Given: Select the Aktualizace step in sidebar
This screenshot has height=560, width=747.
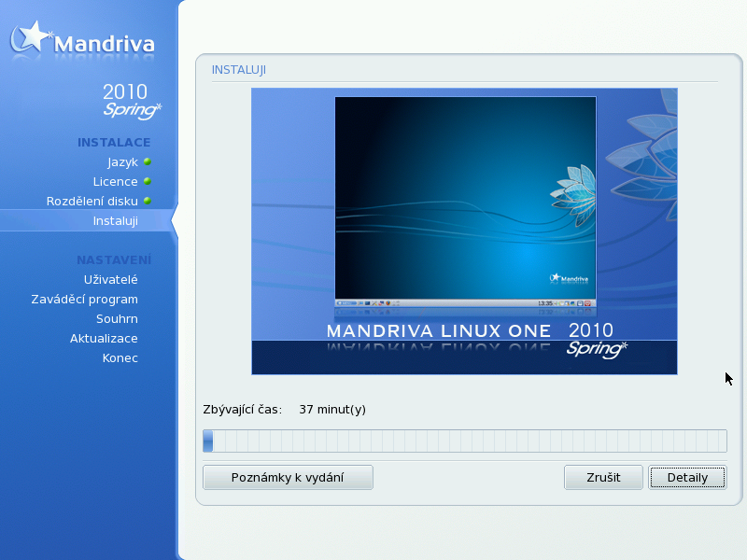Looking at the screenshot, I should tap(104, 338).
